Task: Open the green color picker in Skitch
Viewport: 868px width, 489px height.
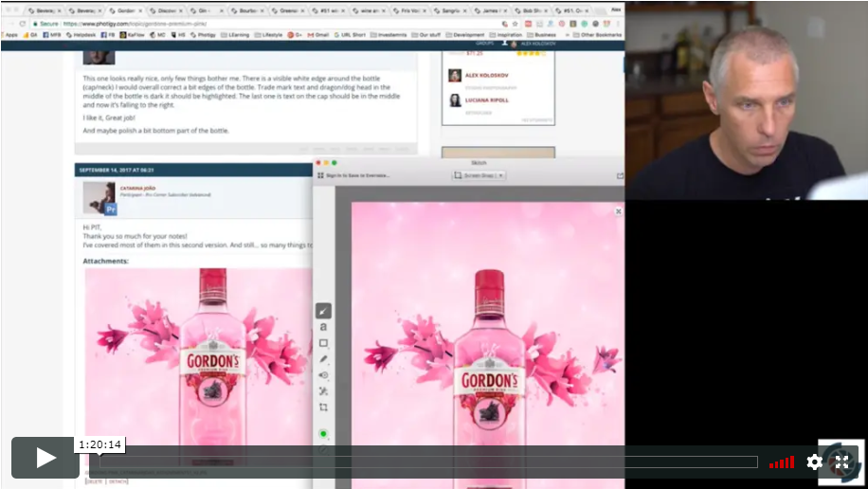Action: (323, 434)
